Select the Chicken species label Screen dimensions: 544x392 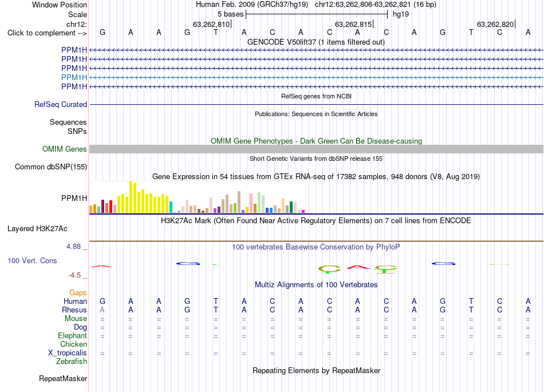[73, 344]
